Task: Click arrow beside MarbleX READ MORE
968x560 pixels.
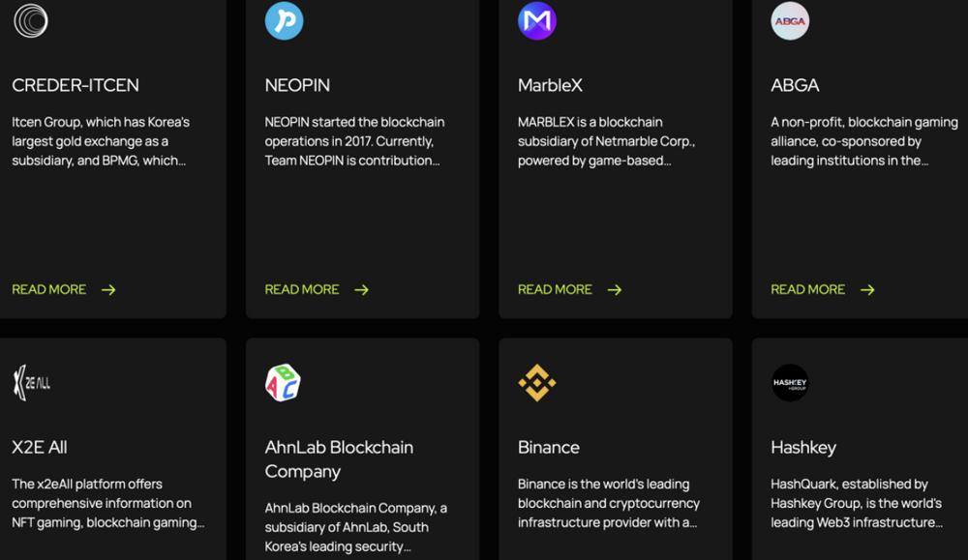Action: (615, 289)
